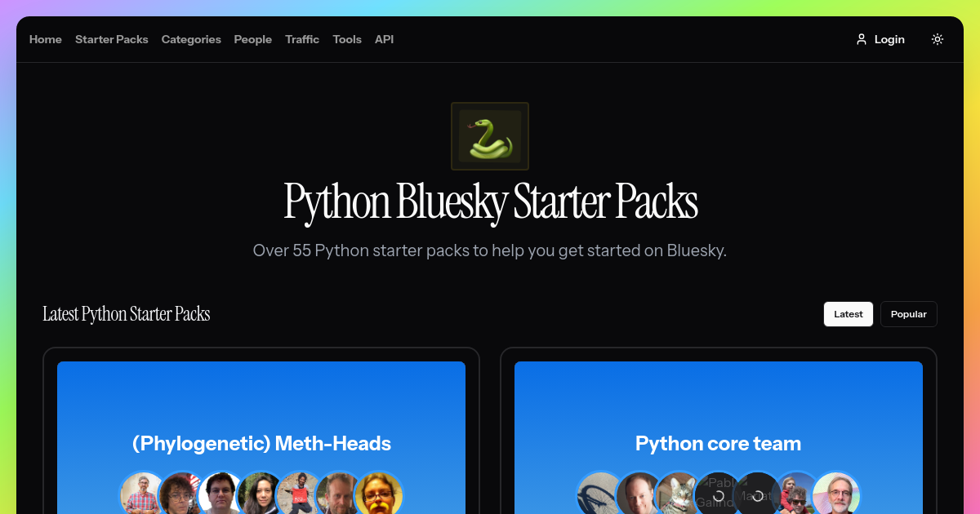Viewport: 980px width, 514px height.
Task: Click the avatar with red glasses in Meth-Heads
Action: pos(379,494)
